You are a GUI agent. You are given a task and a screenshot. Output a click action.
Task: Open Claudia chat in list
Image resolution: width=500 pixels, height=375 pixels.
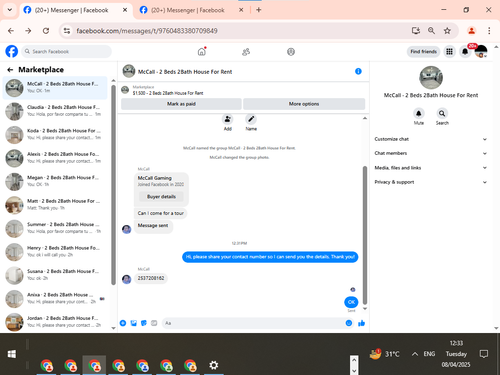click(x=55, y=111)
